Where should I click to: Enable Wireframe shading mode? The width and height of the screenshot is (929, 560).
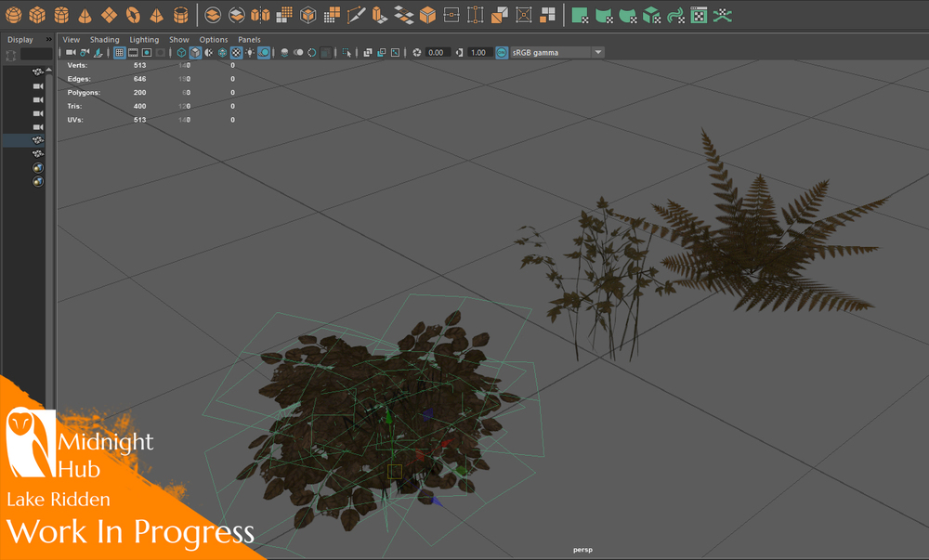point(181,53)
